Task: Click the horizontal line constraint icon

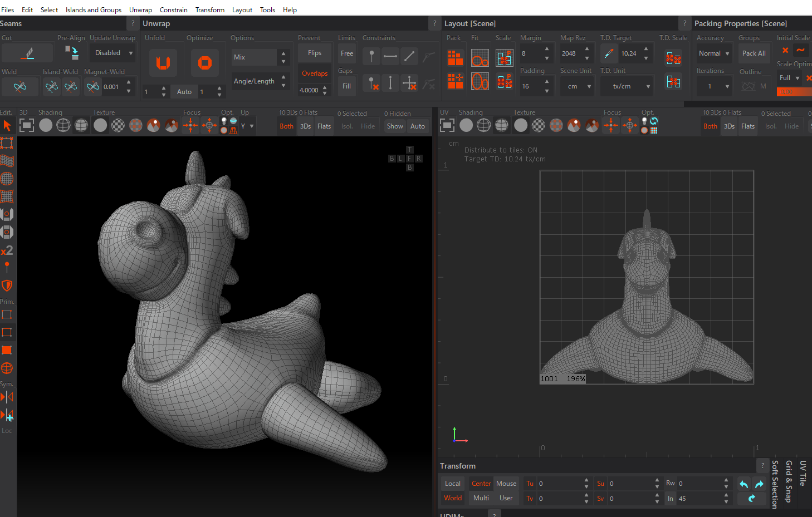Action: (390, 56)
